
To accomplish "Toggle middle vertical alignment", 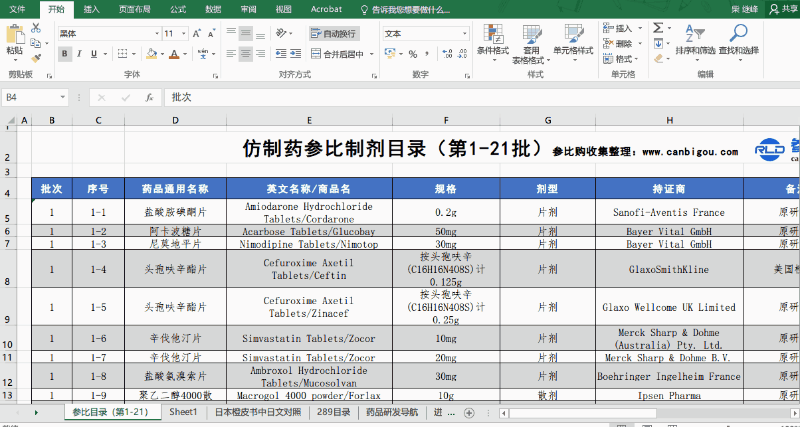I will 246,34.
